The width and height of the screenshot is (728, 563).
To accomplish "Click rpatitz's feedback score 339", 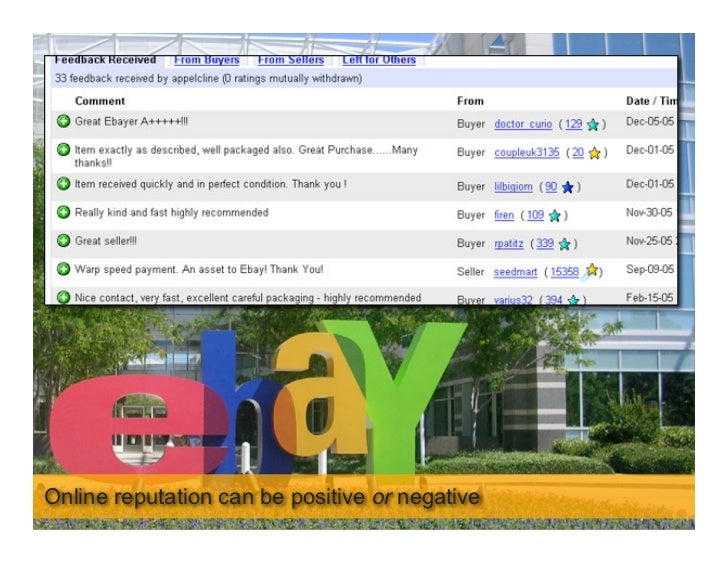I will pyautogui.click(x=545, y=243).
